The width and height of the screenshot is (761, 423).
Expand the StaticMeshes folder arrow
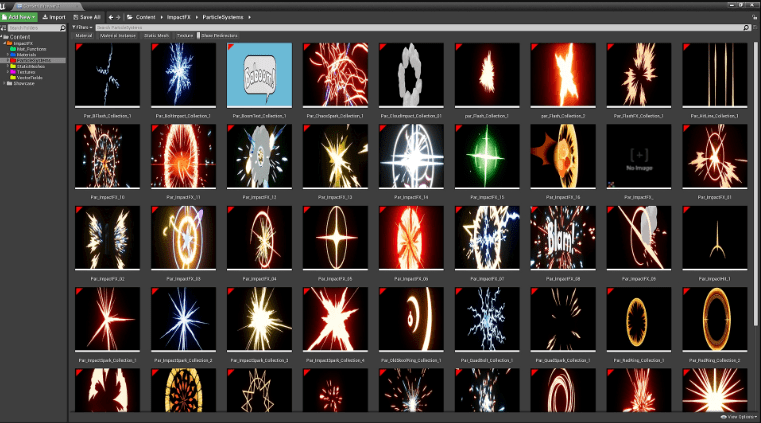click(x=8, y=66)
